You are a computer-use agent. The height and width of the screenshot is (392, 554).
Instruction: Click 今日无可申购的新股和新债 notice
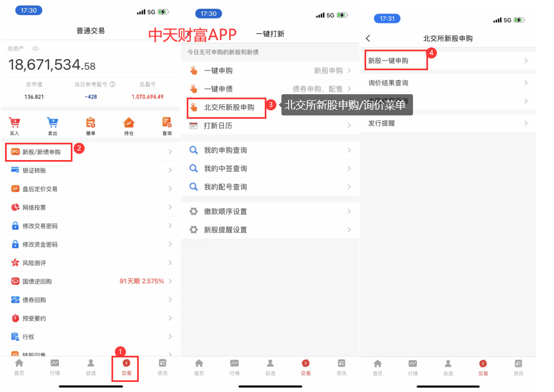coord(223,52)
